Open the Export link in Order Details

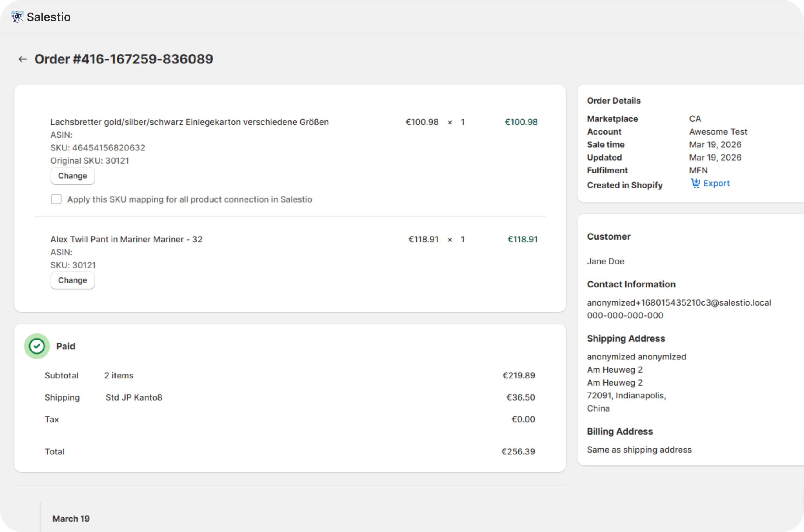[x=716, y=183]
